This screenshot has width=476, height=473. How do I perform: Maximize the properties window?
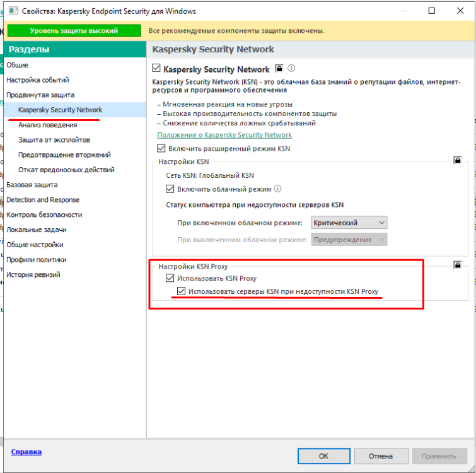(431, 11)
